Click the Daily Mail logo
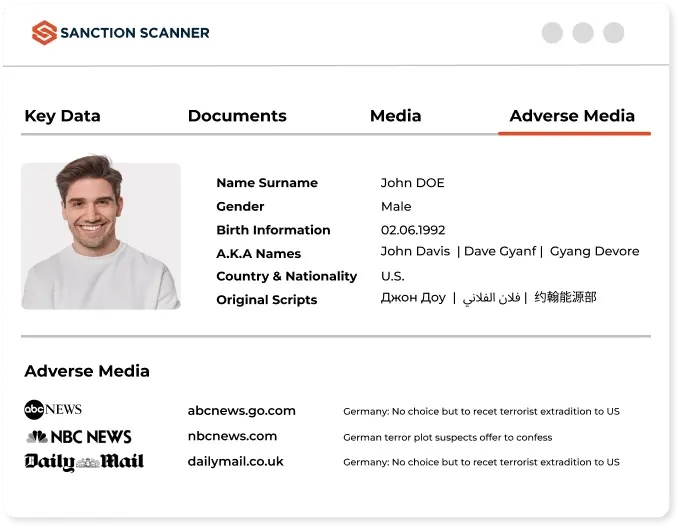680x528 pixels. point(84,461)
